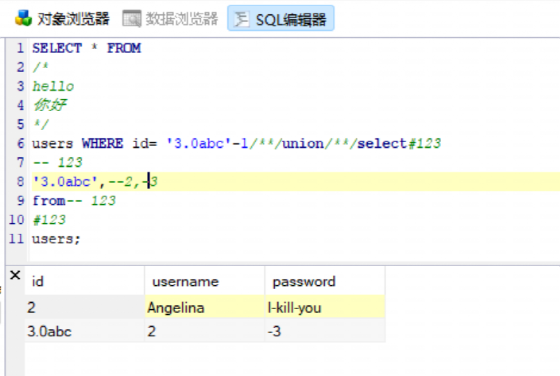Sort by the username column header
Viewport: 560px width, 376px height.
pyautogui.click(x=205, y=281)
